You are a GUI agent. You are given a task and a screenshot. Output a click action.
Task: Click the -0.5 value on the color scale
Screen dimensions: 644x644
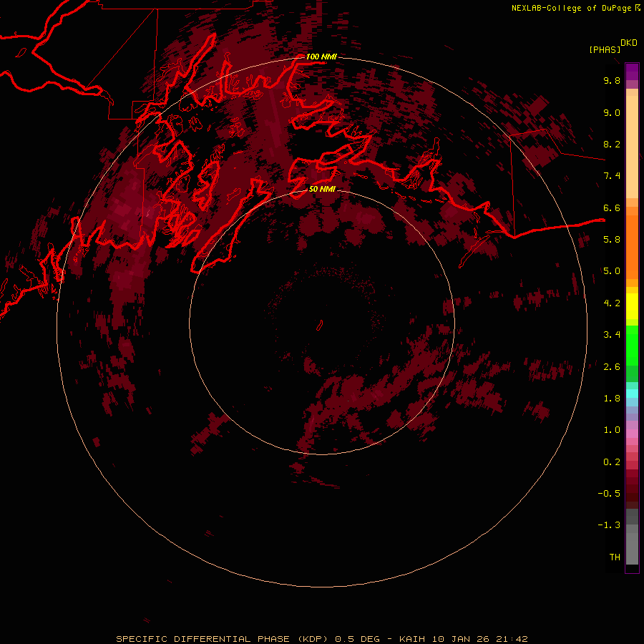609,494
